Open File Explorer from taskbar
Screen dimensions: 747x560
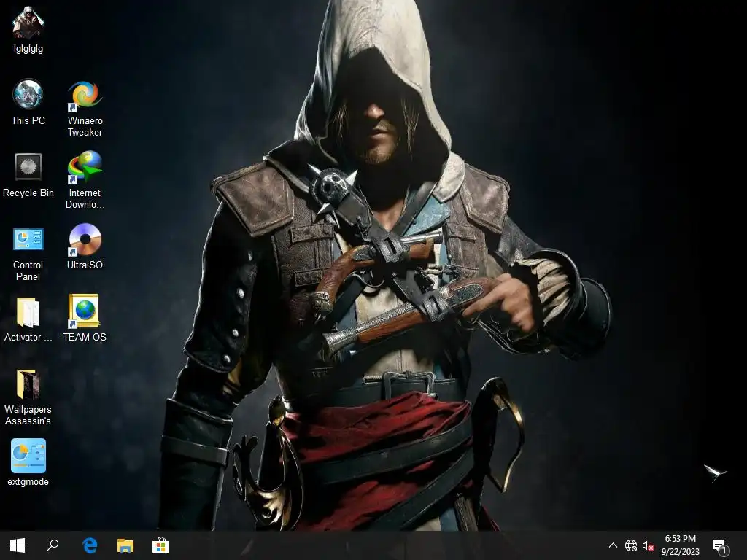click(125, 545)
